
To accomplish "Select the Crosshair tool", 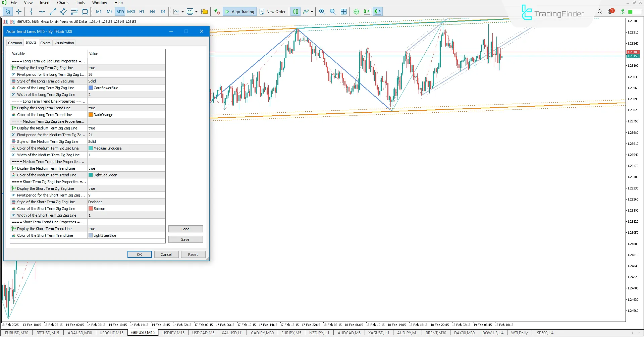I will click(x=19, y=11).
